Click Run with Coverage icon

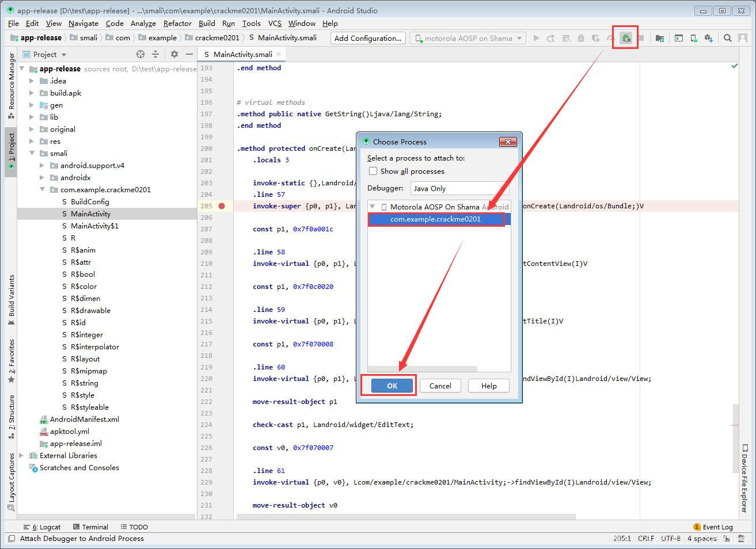pyautogui.click(x=596, y=38)
